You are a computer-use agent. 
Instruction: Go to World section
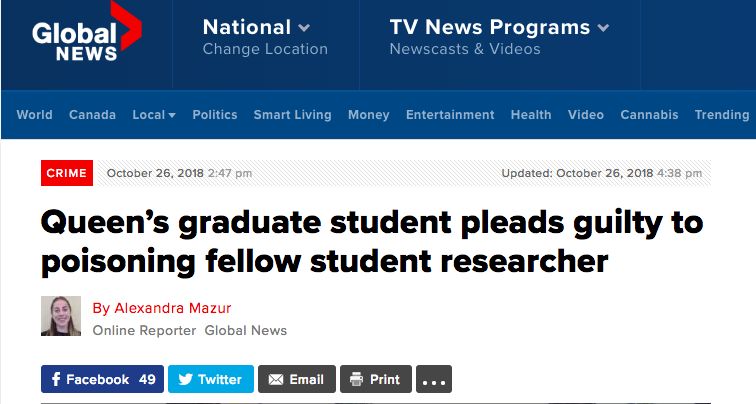(34, 115)
